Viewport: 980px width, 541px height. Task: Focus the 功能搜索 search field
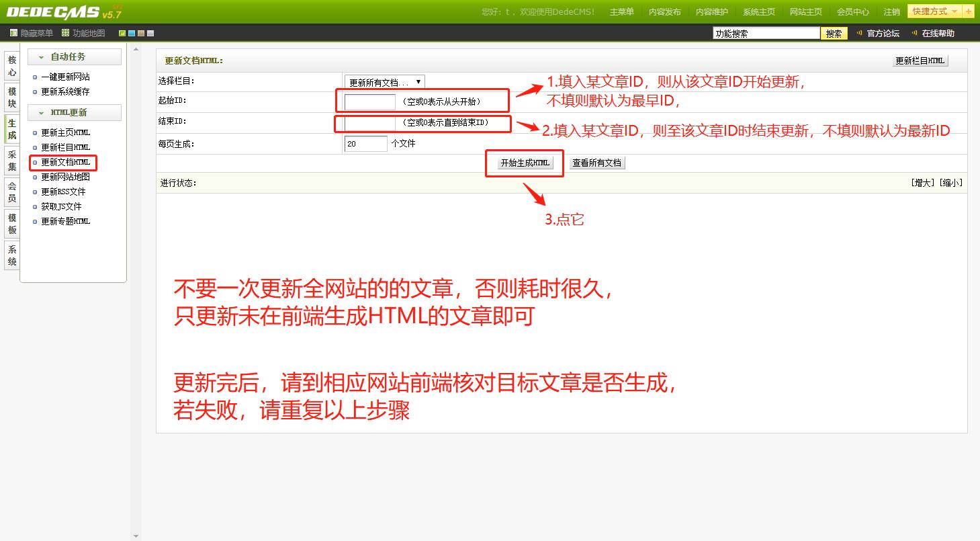click(766, 33)
